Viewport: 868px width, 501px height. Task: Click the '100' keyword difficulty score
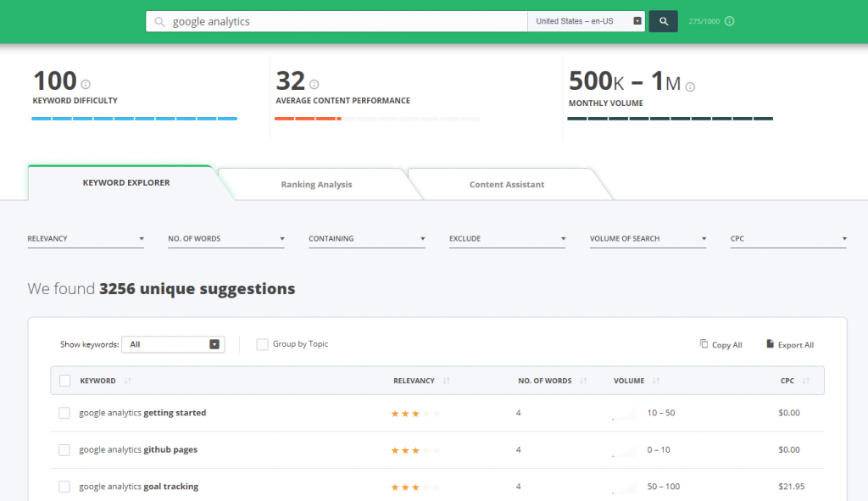(x=55, y=81)
